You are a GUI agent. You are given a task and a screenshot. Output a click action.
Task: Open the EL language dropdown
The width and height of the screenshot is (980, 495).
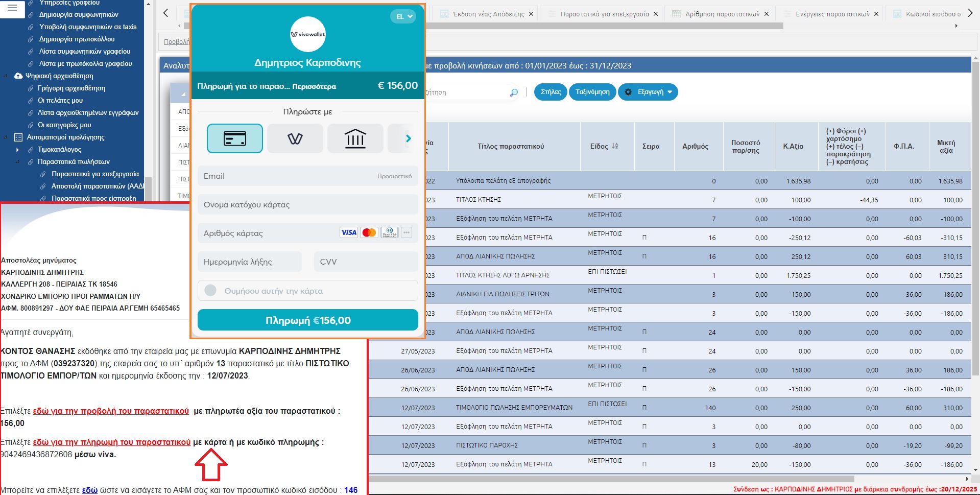coord(403,16)
